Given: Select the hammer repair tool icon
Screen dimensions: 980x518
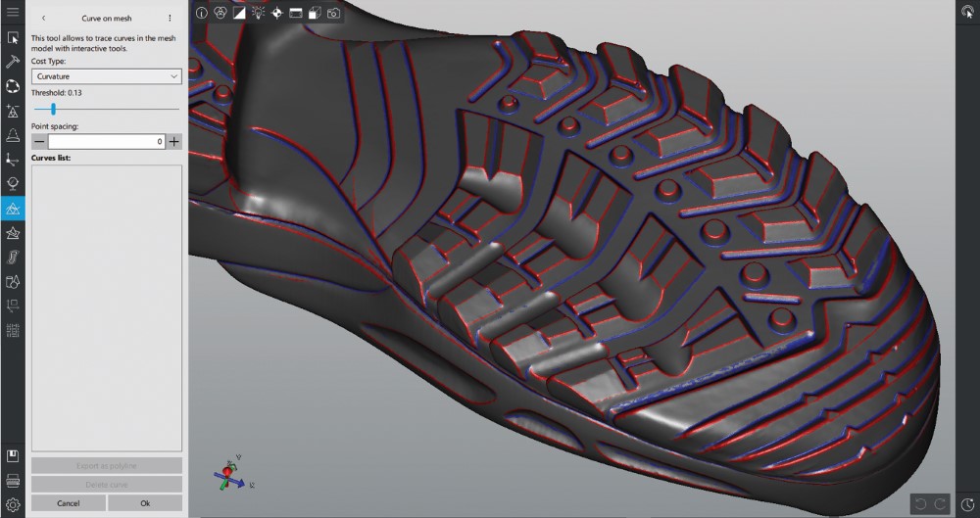Looking at the screenshot, I should tap(13, 61).
